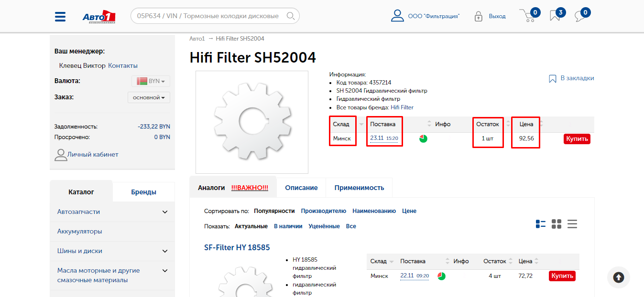The width and height of the screenshot is (644, 297).
Task: Expand Масла моторные category chevron
Action: coord(165,271)
